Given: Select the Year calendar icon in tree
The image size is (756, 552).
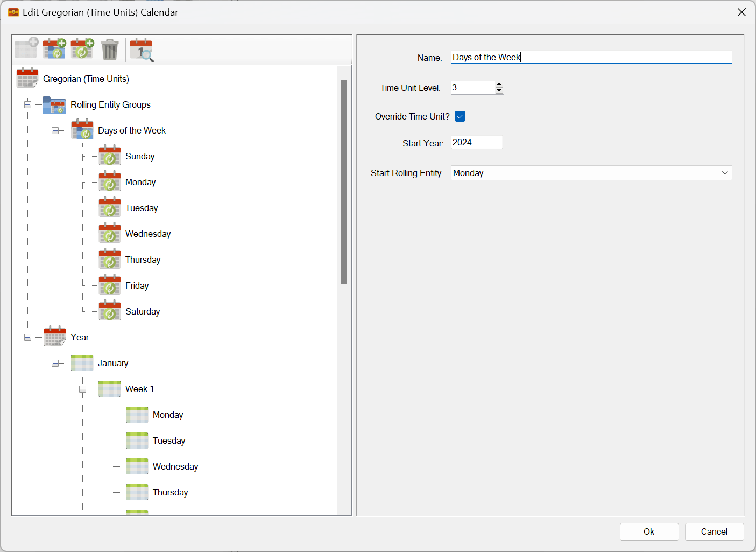Looking at the screenshot, I should (55, 337).
